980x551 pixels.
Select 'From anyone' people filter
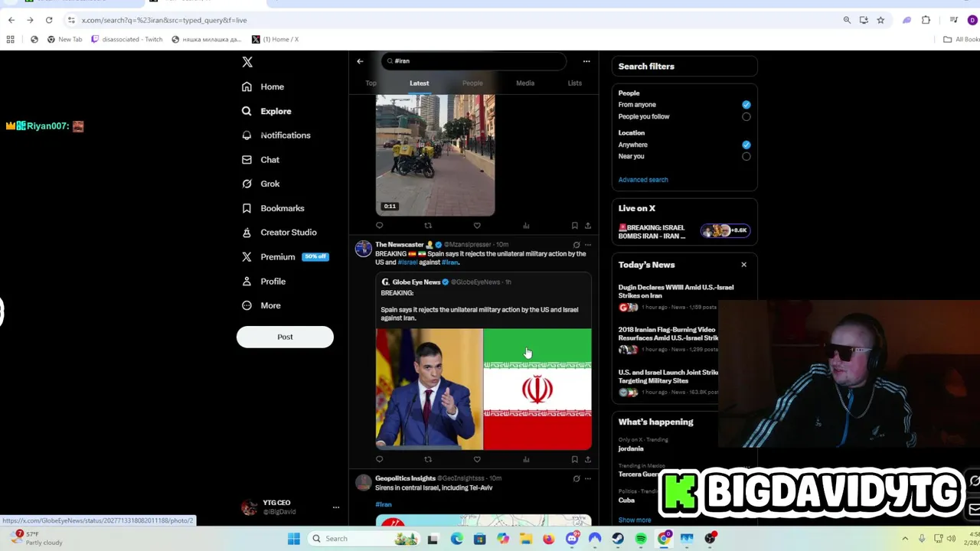[x=746, y=105]
